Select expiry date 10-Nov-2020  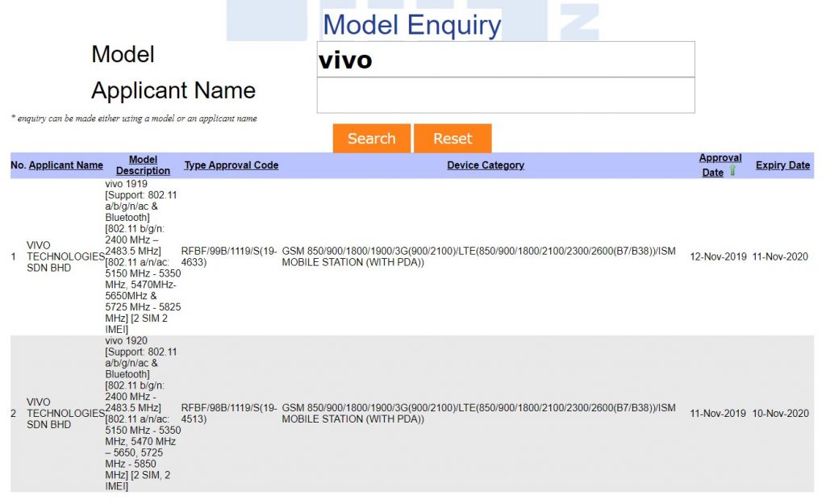tap(780, 414)
